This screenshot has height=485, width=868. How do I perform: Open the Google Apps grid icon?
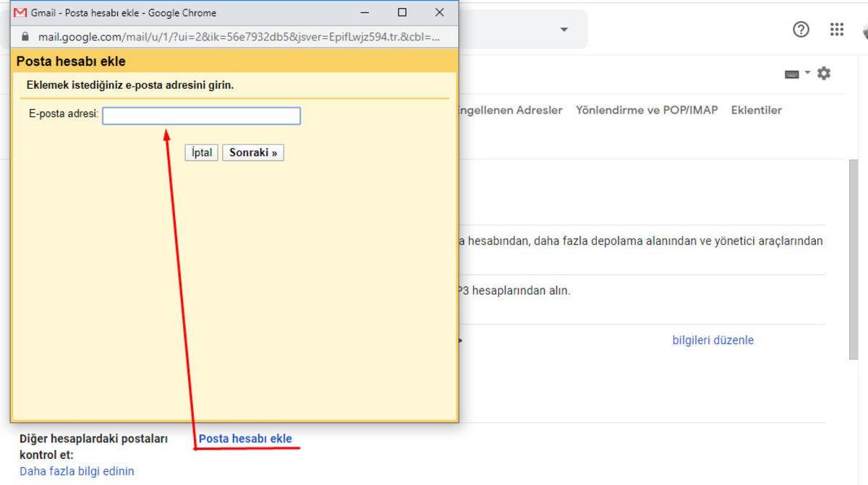(x=836, y=29)
